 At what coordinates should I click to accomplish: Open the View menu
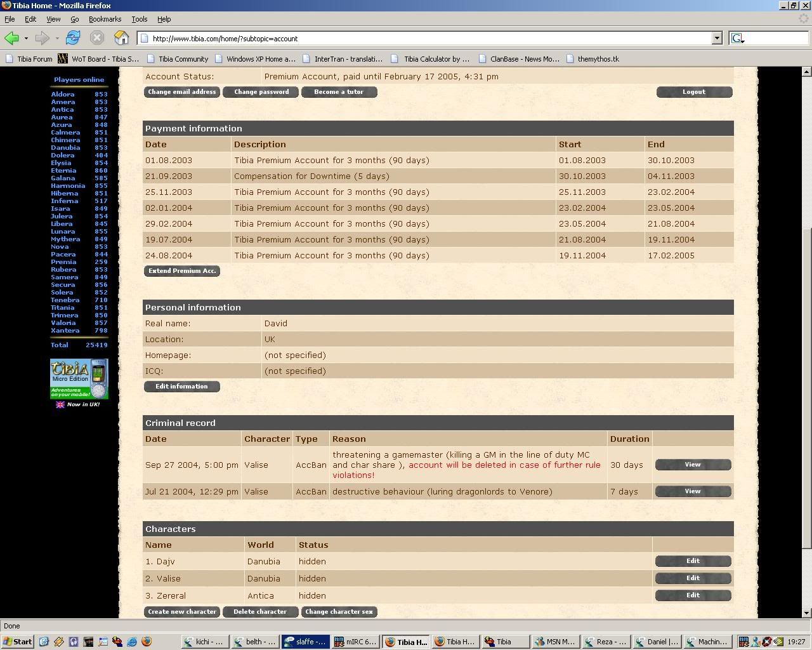pyautogui.click(x=53, y=19)
